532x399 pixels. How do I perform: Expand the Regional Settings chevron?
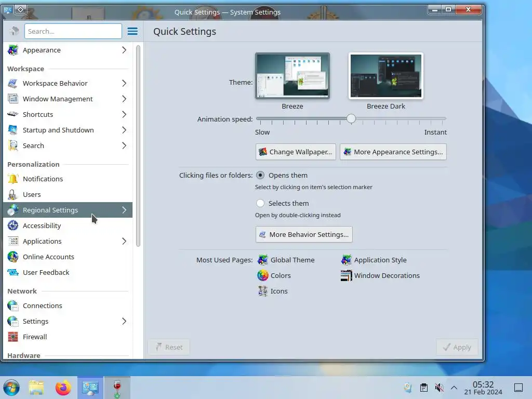[124, 210]
